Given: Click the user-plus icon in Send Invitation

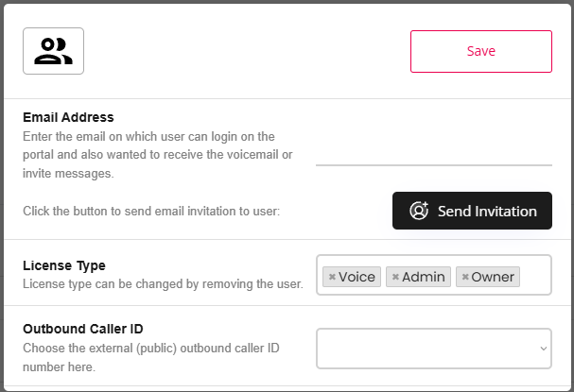Looking at the screenshot, I should 419,211.
